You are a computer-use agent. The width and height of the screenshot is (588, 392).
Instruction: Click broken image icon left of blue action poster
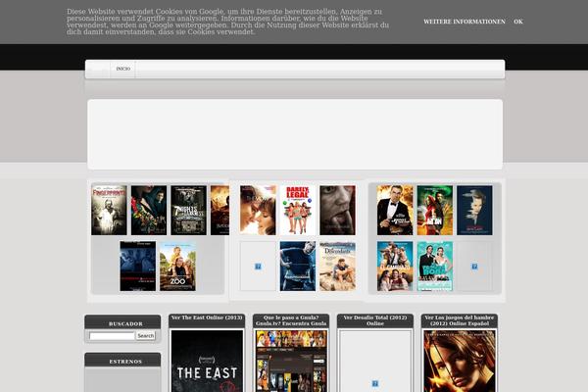258,267
